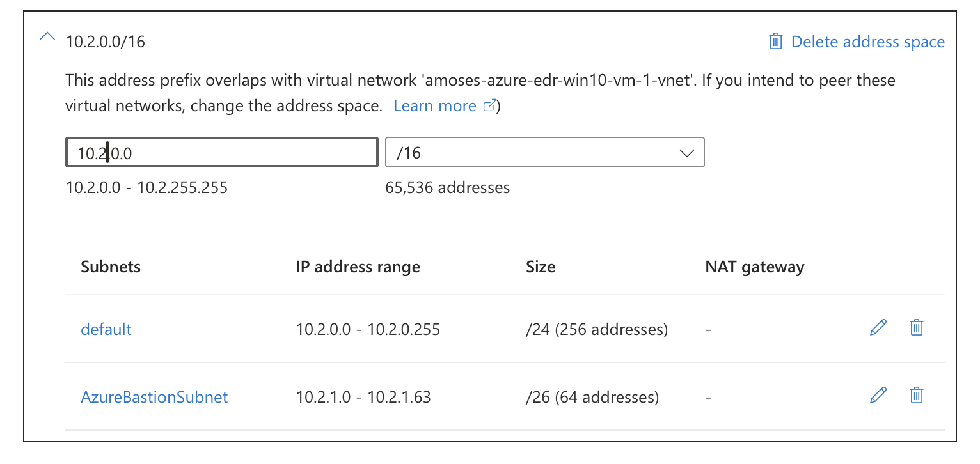
Task: Click the down arrow in the prefix selector
Action: coord(686,153)
